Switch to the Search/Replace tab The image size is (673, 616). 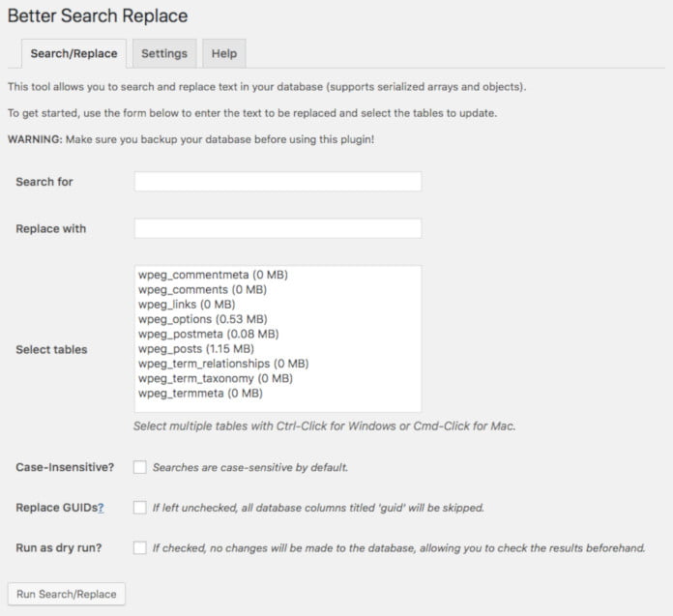(x=73, y=53)
